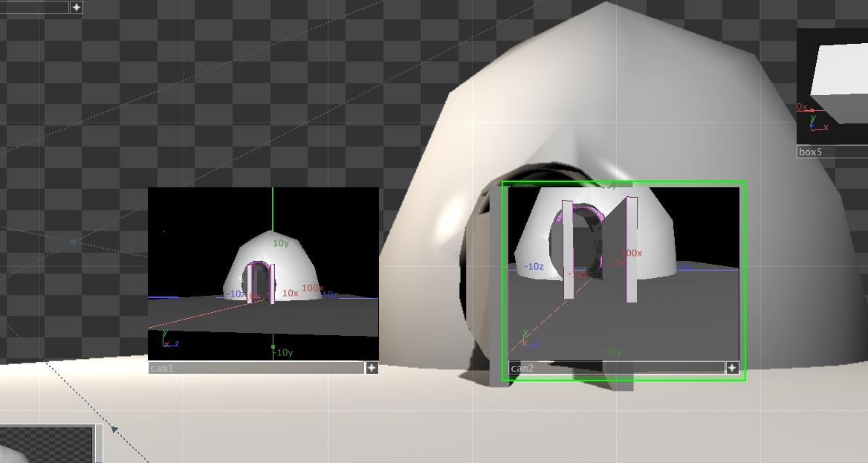Select the box5 node preview
The height and width of the screenshot is (463, 868).
point(832,86)
